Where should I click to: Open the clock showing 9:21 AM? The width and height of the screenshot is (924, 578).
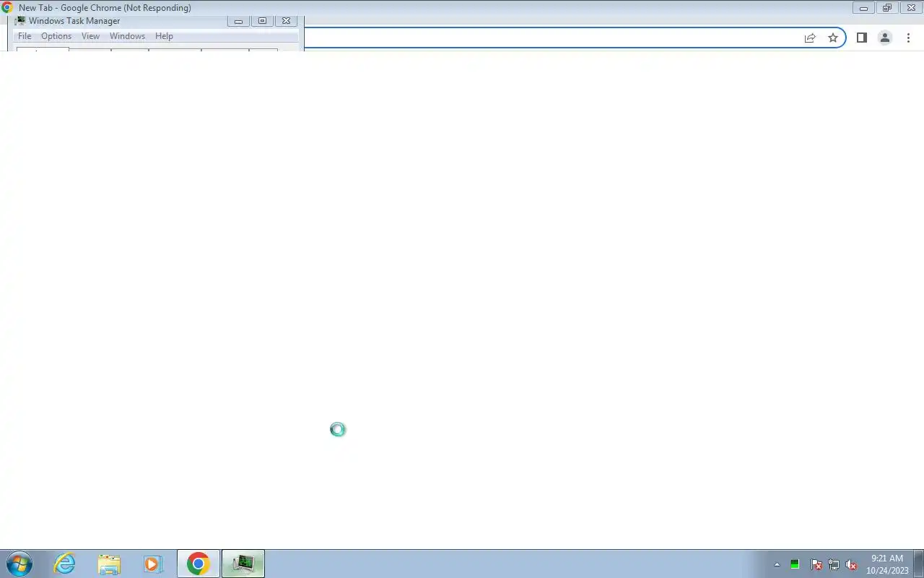click(x=887, y=564)
